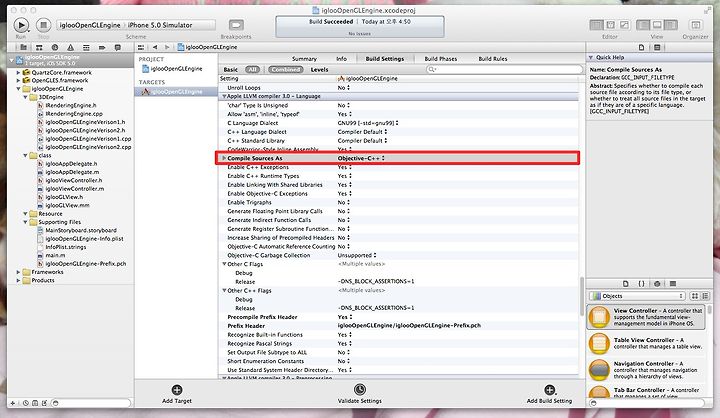This screenshot has height=418, width=720.
Task: Collapse the Quick Help section
Action: tap(591, 57)
